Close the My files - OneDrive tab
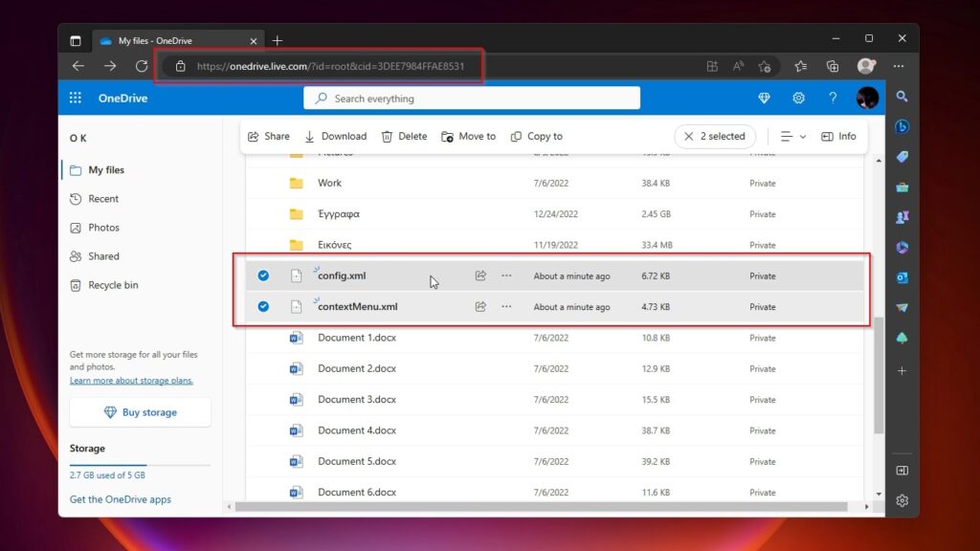Image resolution: width=980 pixels, height=551 pixels. click(253, 41)
